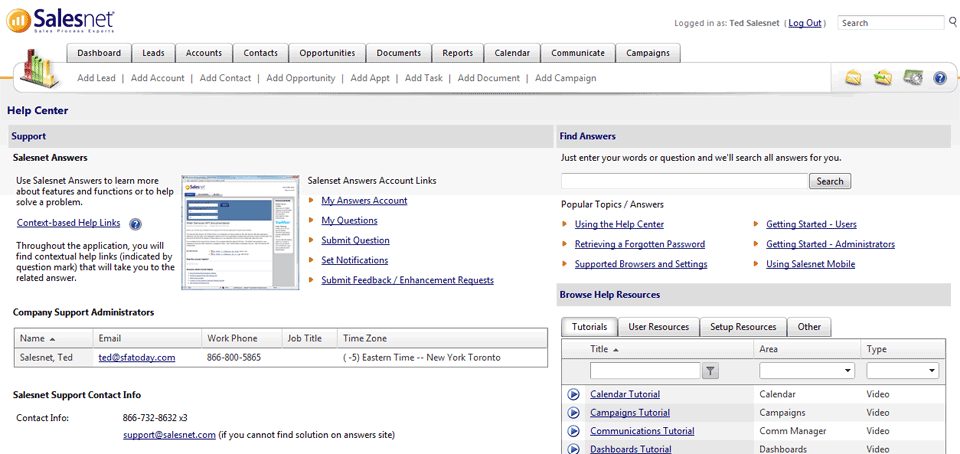Click sort arrow on Title column header

pyautogui.click(x=615, y=349)
